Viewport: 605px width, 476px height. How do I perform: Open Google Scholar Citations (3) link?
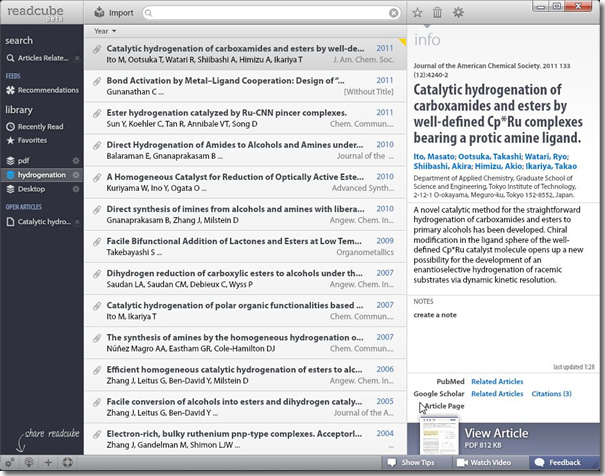551,394
